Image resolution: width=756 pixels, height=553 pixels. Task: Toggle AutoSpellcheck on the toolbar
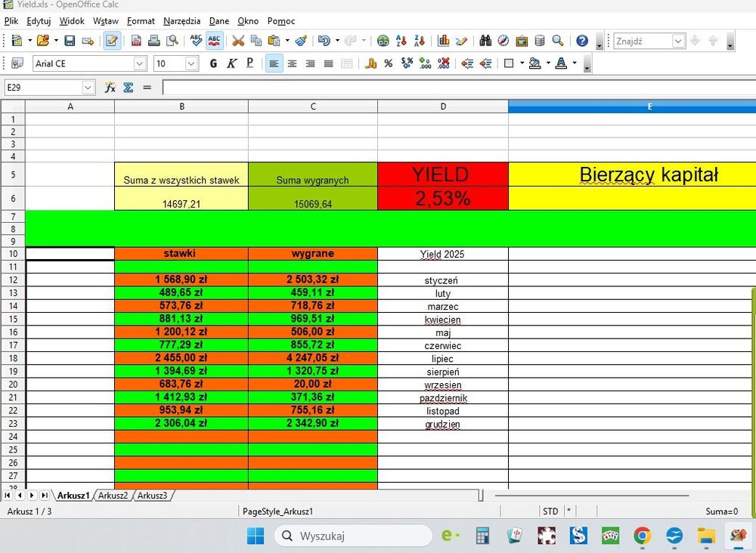pyautogui.click(x=215, y=41)
